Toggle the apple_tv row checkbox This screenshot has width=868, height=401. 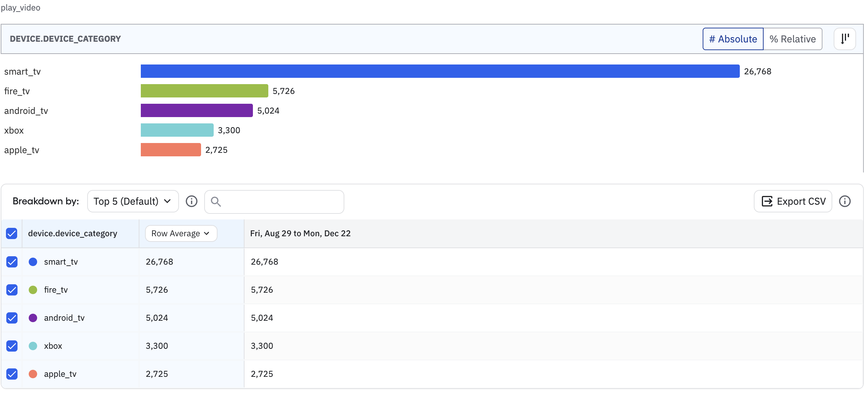click(x=12, y=374)
